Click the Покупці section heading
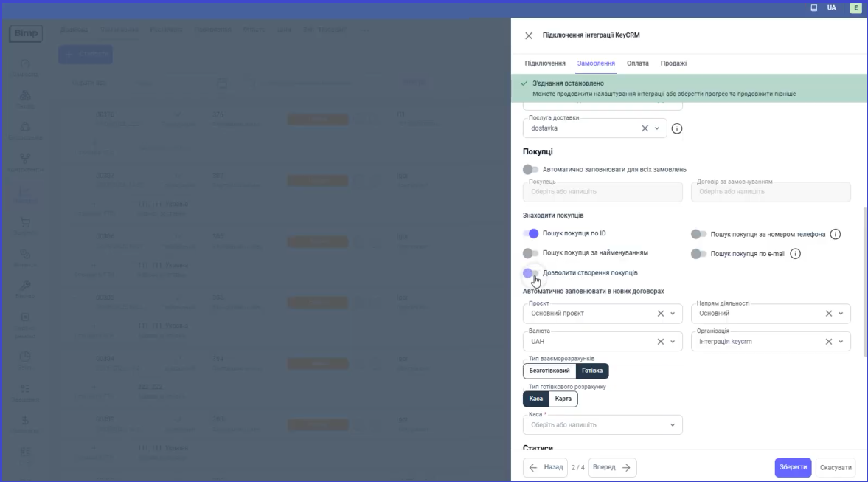Viewport: 868px width, 482px height. pyautogui.click(x=538, y=152)
